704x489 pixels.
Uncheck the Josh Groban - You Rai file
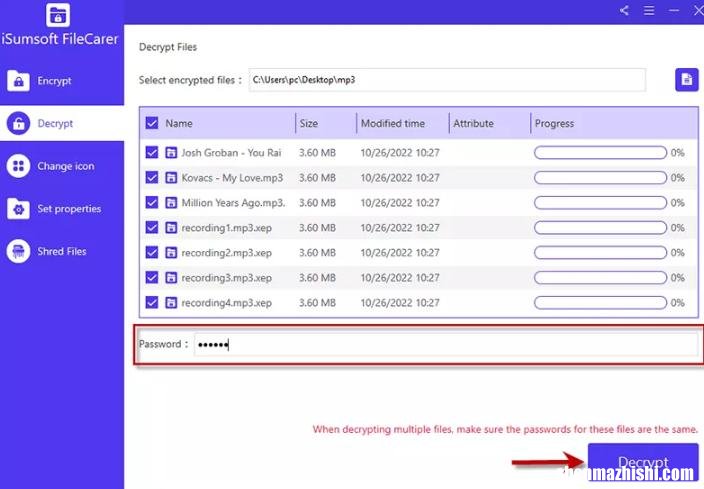(152, 153)
